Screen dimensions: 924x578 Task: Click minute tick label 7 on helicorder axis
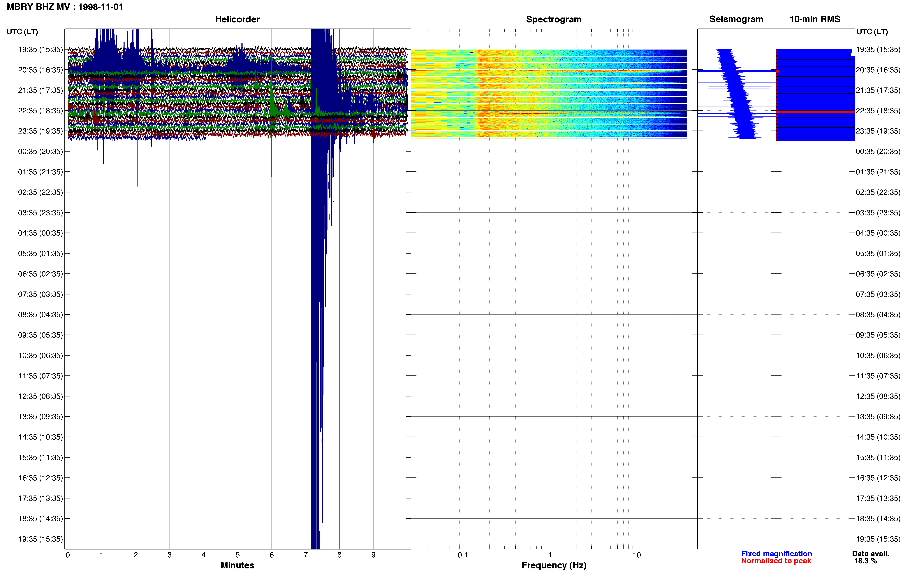pyautogui.click(x=306, y=555)
